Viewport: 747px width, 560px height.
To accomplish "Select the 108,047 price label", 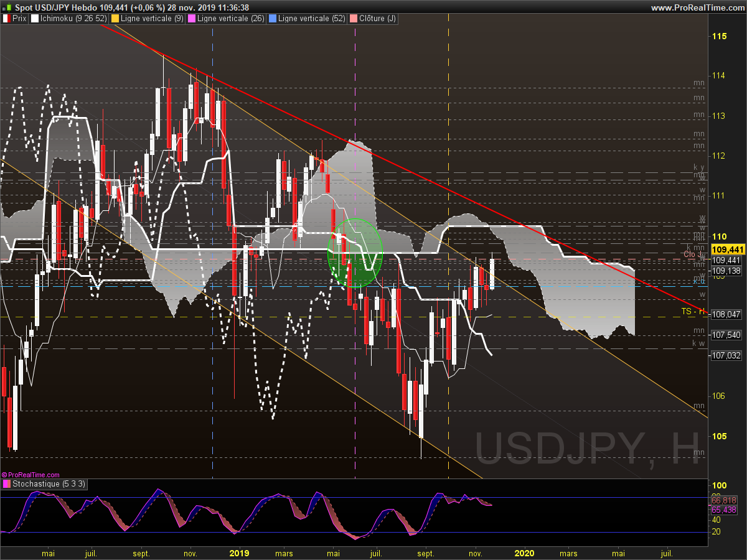I will pos(726,315).
